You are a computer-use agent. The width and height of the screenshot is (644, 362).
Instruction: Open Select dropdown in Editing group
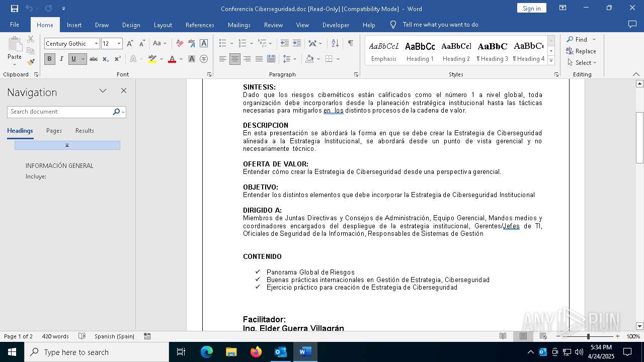coord(582,63)
